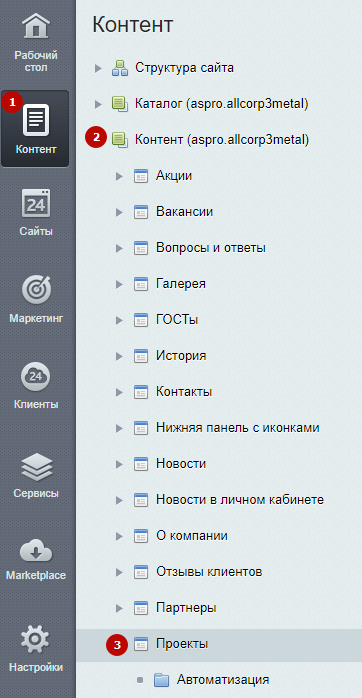Click the icon next to История
Screen dimensions: 362x698
pyautogui.click(x=141, y=356)
